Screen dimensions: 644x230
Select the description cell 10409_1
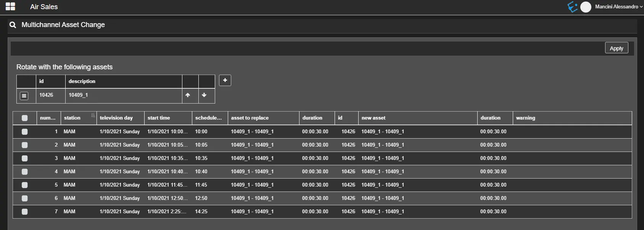79,95
